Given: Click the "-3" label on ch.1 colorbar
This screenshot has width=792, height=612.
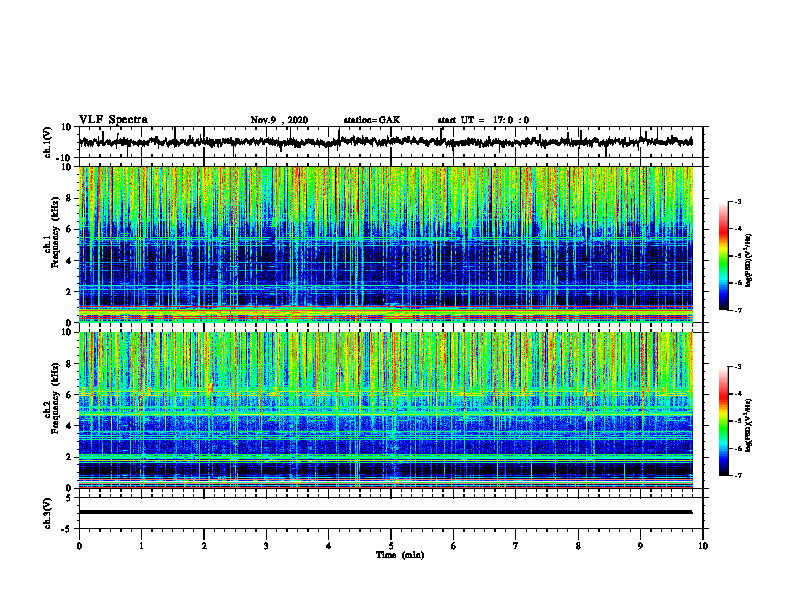Looking at the screenshot, I should pyautogui.click(x=737, y=202).
